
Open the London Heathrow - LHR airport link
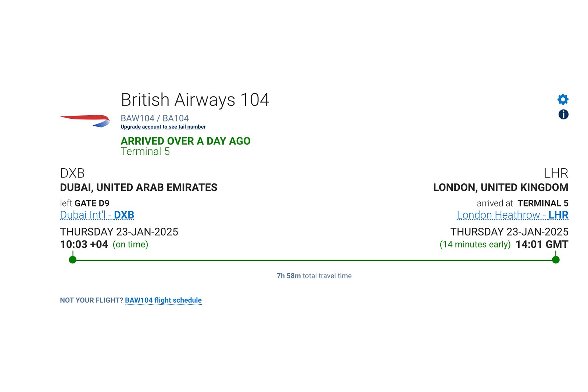[x=512, y=215]
